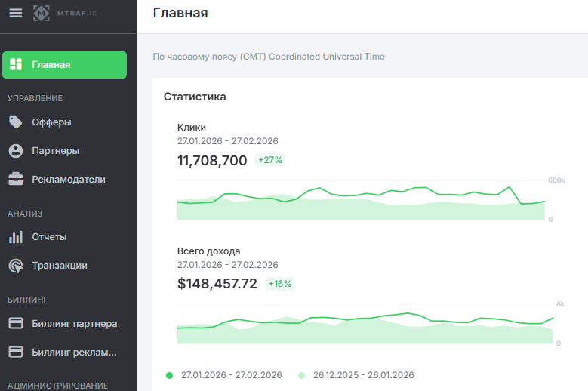The height and width of the screenshot is (391, 588).
Task: Click the Транзакции target icon
Action: click(x=15, y=266)
